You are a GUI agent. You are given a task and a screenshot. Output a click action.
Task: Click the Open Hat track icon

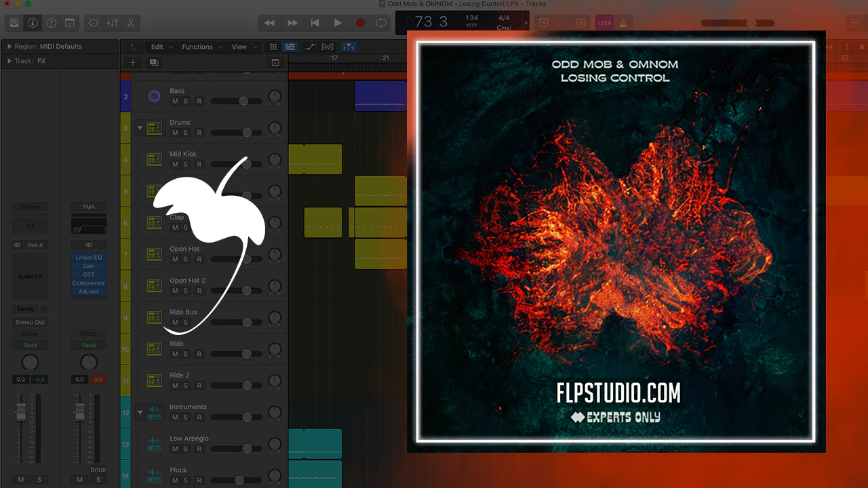[154, 254]
